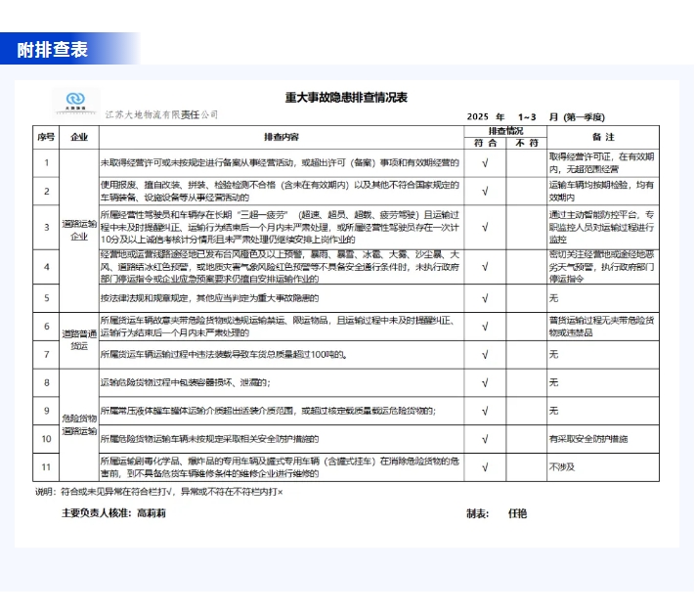Click row 11 content starting '所属运输剧毒化学品'
Image resolution: width=696 pixels, height=616 pixels.
pyautogui.click(x=280, y=467)
